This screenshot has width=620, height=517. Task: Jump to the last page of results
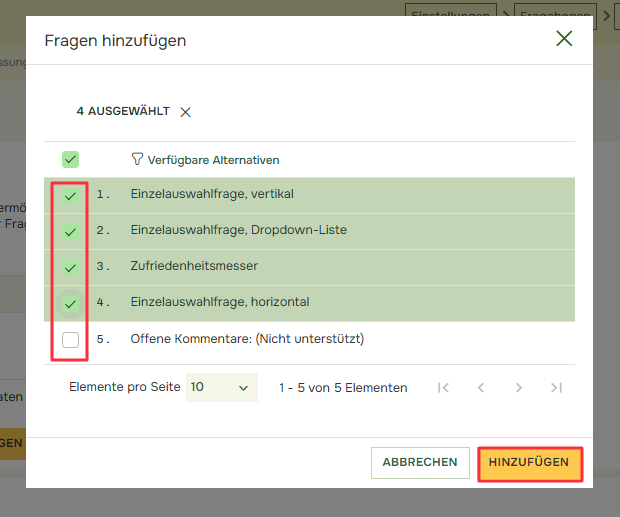556,388
